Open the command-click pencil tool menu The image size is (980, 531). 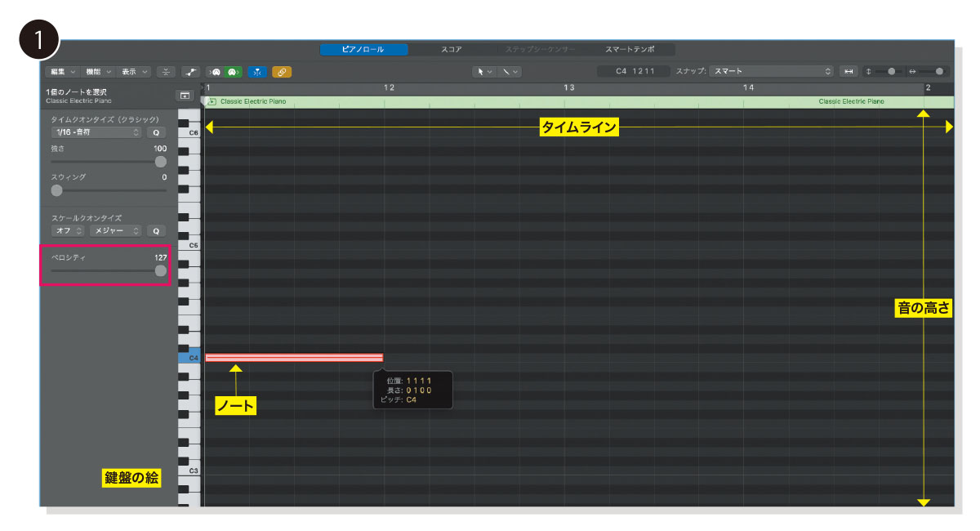point(510,72)
